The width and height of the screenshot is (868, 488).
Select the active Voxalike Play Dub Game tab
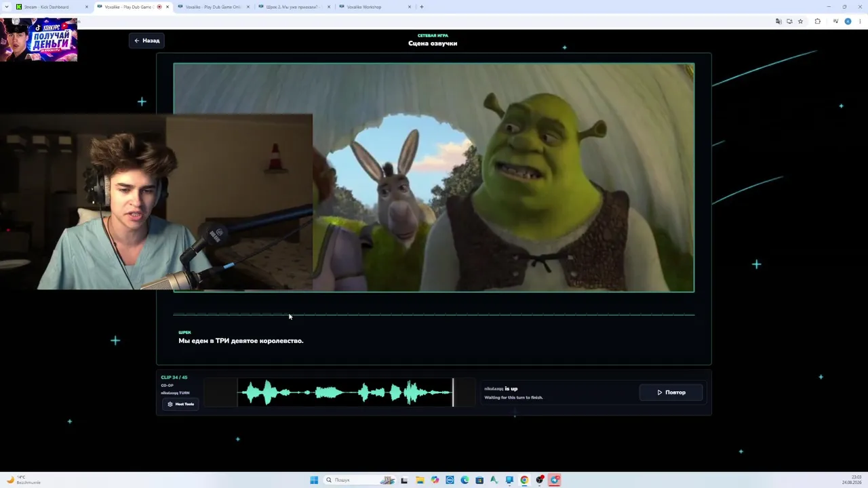133,7
